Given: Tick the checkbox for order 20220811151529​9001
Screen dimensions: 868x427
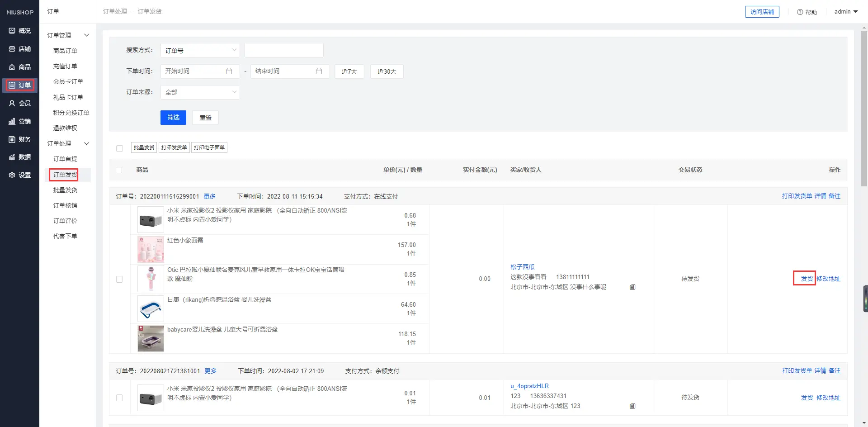Looking at the screenshot, I should 119,279.
